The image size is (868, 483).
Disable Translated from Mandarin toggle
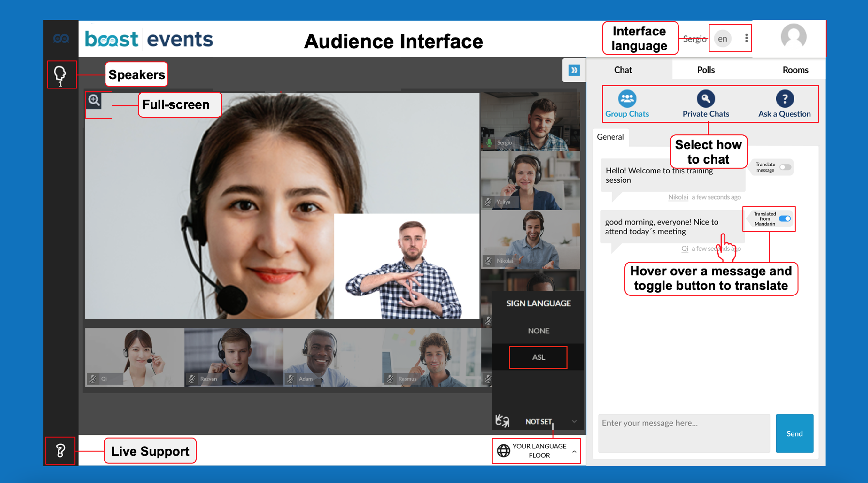(x=785, y=219)
